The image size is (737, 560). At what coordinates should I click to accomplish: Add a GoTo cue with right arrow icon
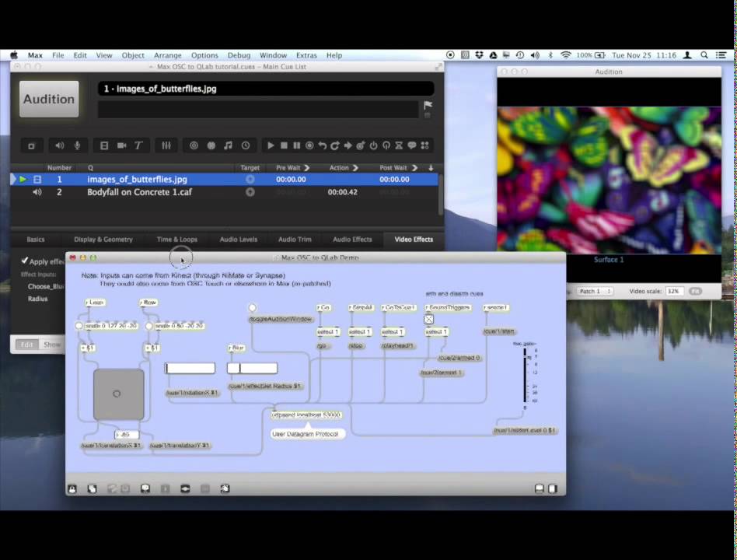pyautogui.click(x=348, y=145)
